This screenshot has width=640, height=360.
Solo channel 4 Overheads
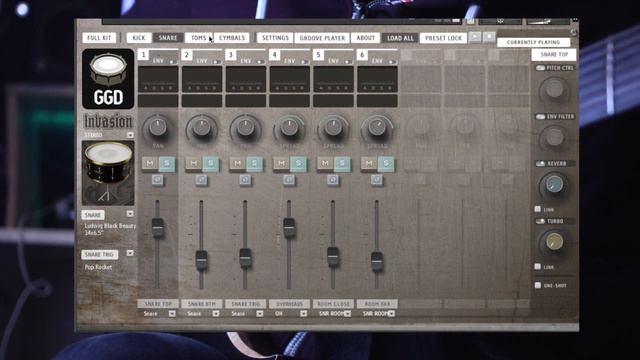pos(298,164)
